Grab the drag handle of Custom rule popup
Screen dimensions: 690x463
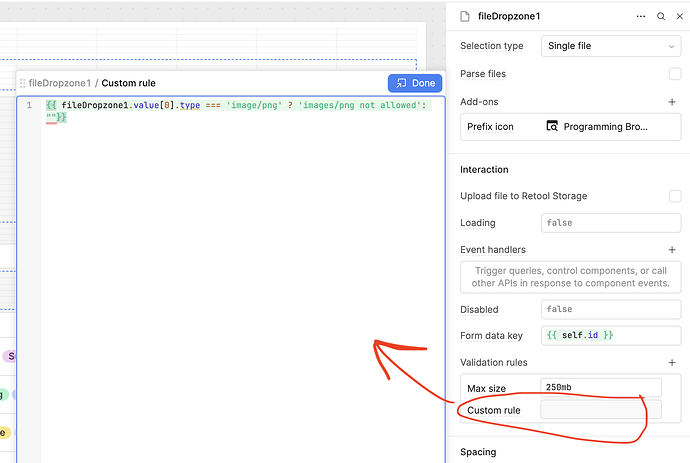click(x=22, y=83)
